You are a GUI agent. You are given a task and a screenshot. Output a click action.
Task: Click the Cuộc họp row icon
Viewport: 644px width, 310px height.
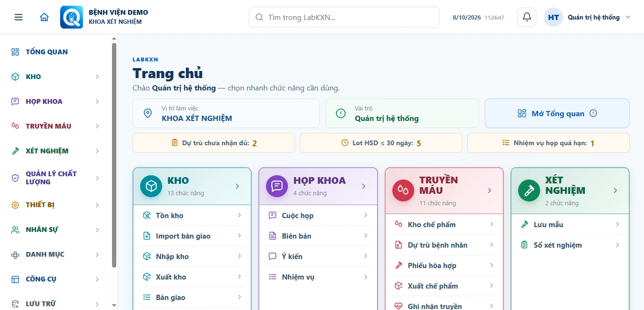click(x=273, y=216)
